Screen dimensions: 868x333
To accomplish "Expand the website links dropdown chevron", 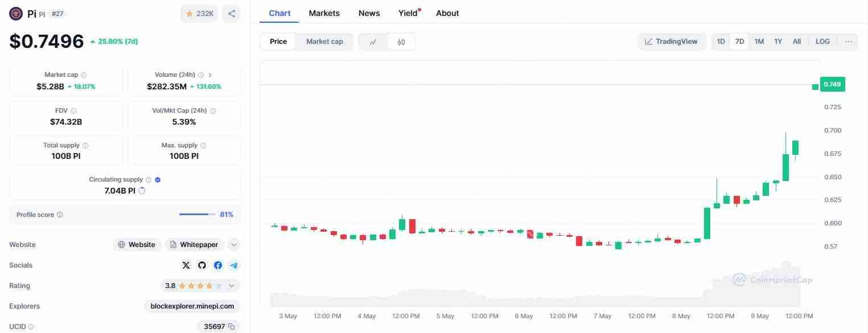I will coord(234,245).
